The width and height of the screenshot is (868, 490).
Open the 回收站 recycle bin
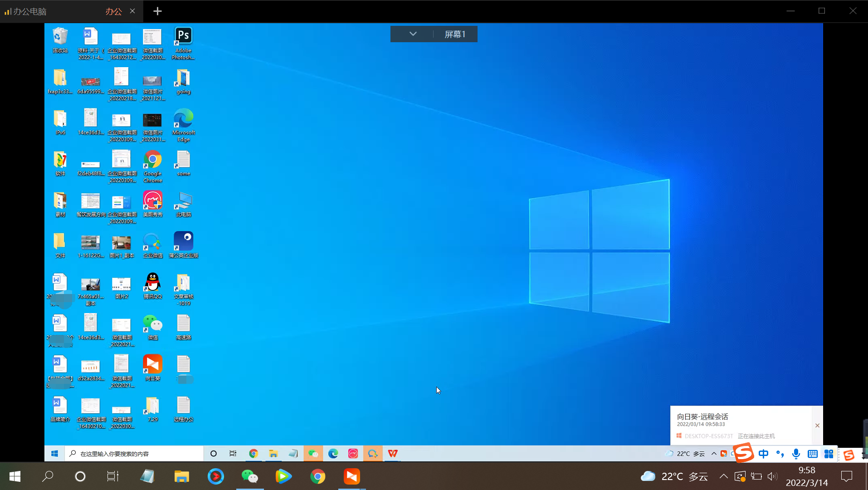[60, 37]
